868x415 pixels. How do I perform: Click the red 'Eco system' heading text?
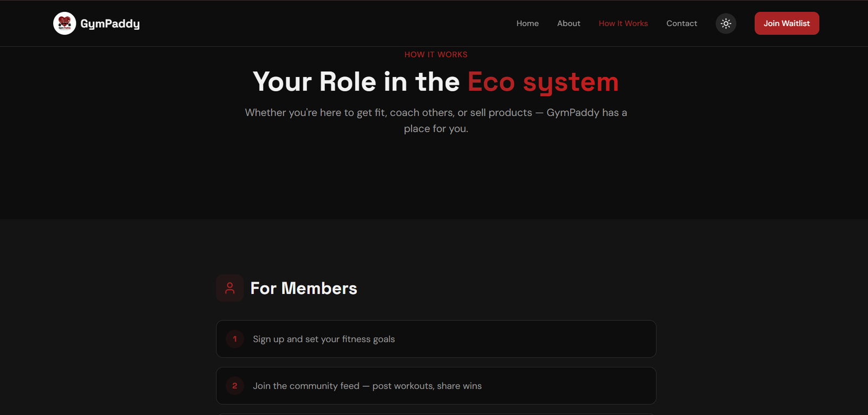point(543,82)
